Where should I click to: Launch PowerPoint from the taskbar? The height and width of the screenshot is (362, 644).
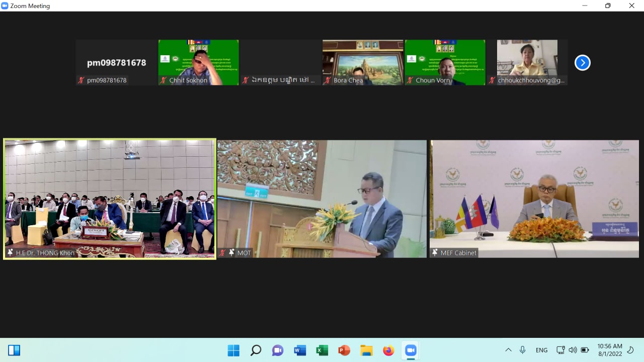pos(344,350)
